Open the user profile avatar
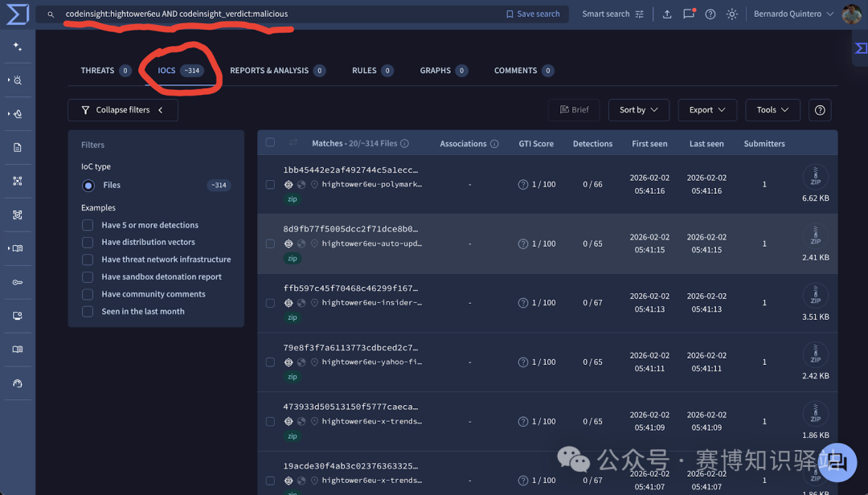868x495 pixels. tap(851, 14)
